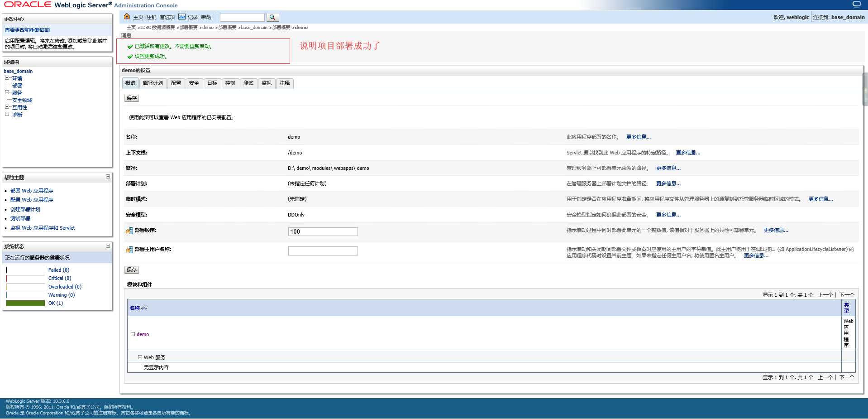Screen dimensions: 868x419
Task: Go to the 注释 tab
Action: click(285, 83)
